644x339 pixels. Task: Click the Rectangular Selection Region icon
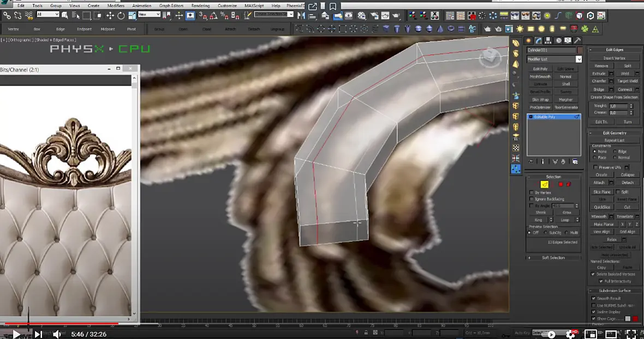(86, 16)
